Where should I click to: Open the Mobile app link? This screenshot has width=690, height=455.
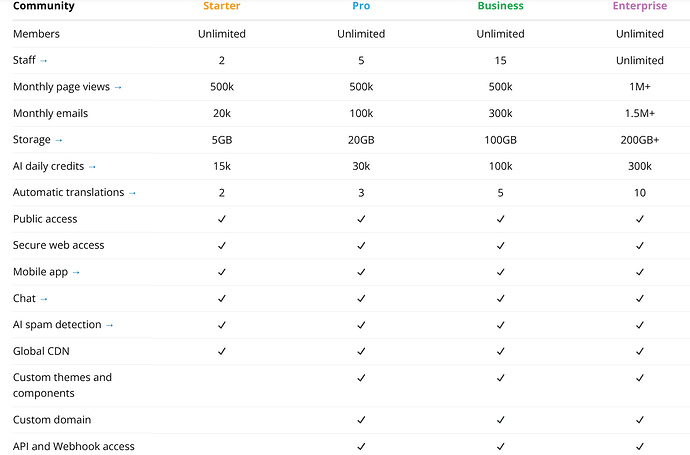click(40, 272)
